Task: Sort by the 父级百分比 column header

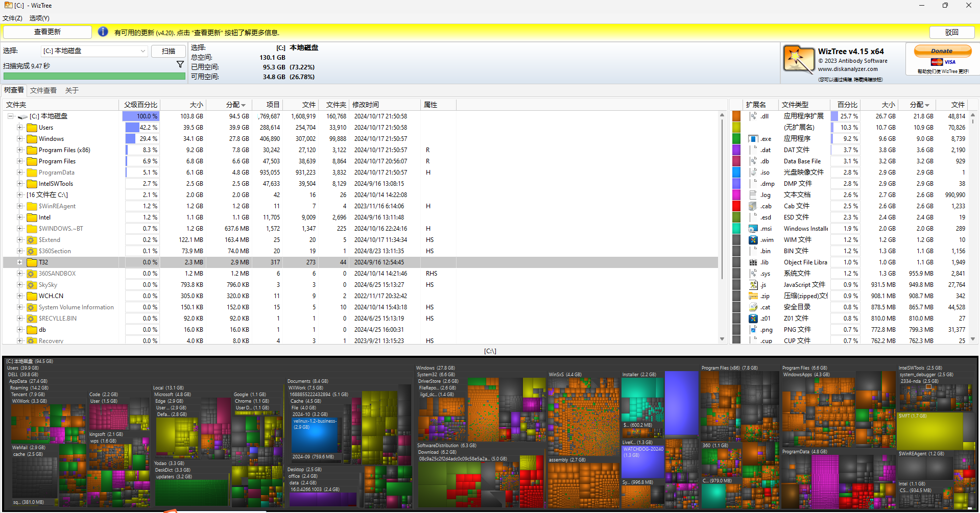Action: [140, 105]
